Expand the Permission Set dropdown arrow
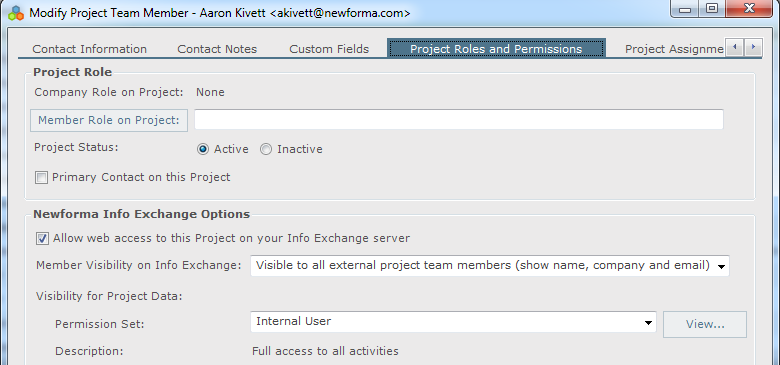This screenshot has width=780, height=365. coord(648,323)
